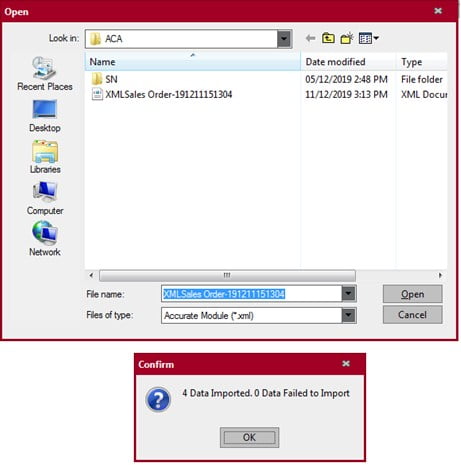Sort by Date modified column

(x=348, y=62)
